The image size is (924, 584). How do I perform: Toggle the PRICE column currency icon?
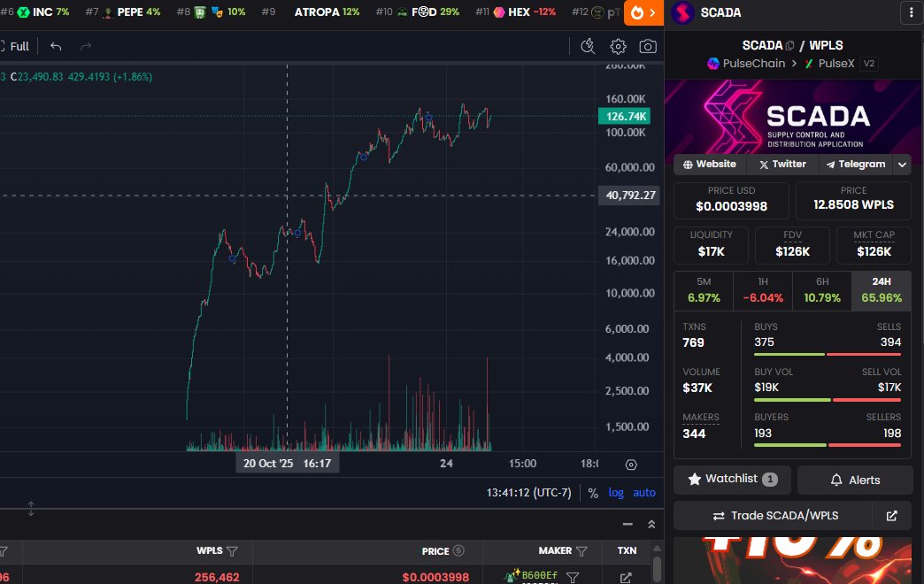tap(458, 550)
